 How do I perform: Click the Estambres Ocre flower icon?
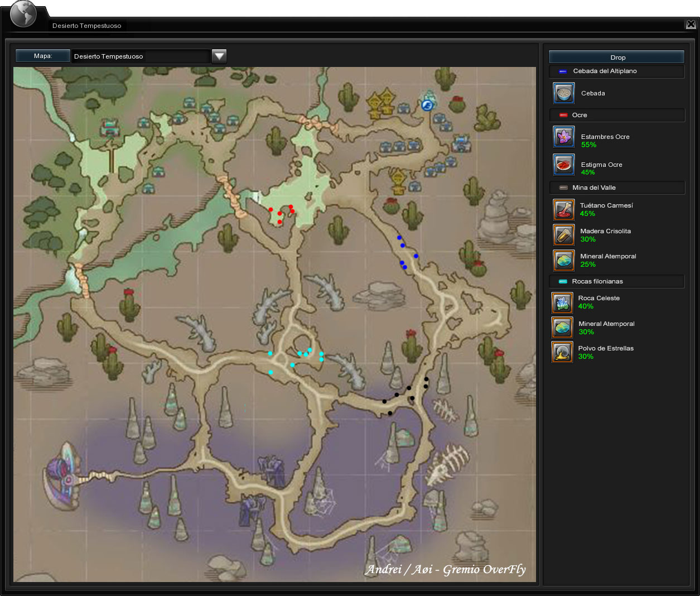tap(564, 137)
